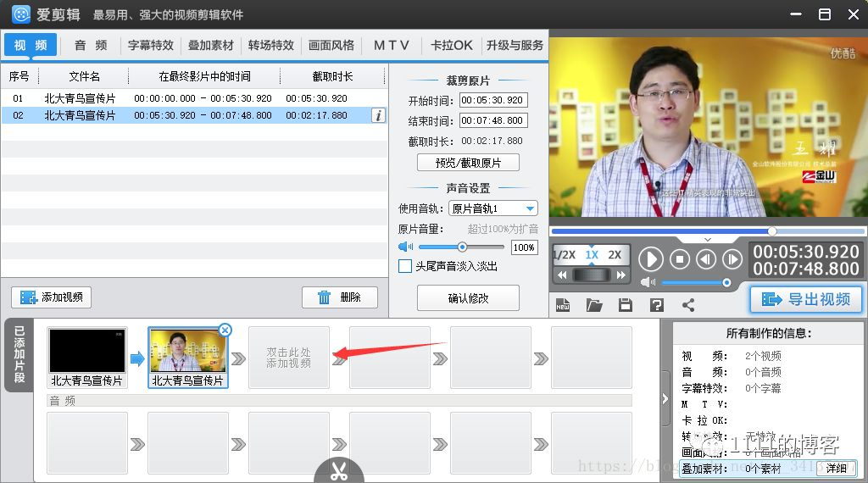This screenshot has width=868, height=483.
Task: Collapse the preview panel chevron
Action: click(x=708, y=240)
